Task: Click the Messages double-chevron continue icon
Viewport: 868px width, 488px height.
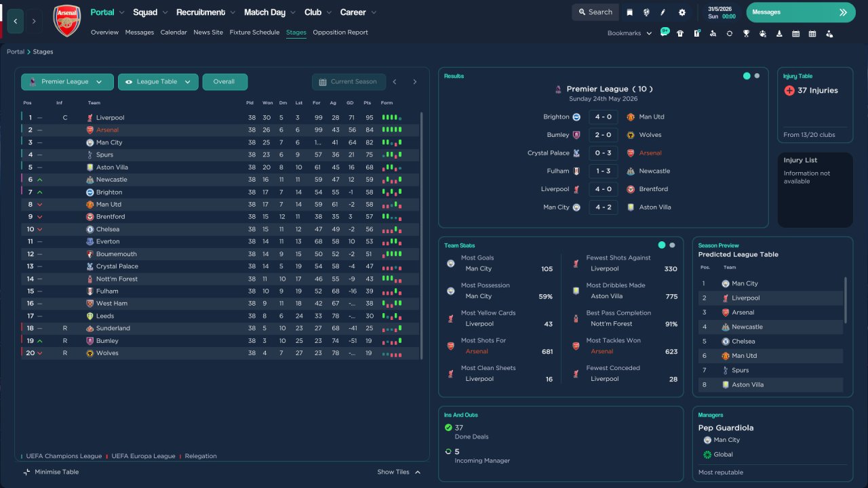Action: click(843, 12)
